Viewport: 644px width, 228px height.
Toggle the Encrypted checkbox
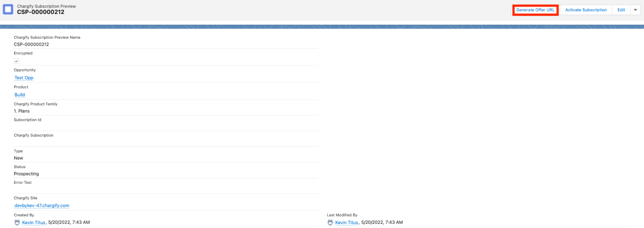(x=16, y=61)
